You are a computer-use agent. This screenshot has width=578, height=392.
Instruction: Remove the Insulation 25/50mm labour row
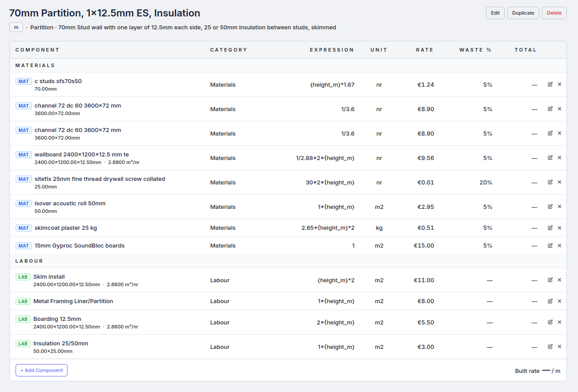point(559,347)
